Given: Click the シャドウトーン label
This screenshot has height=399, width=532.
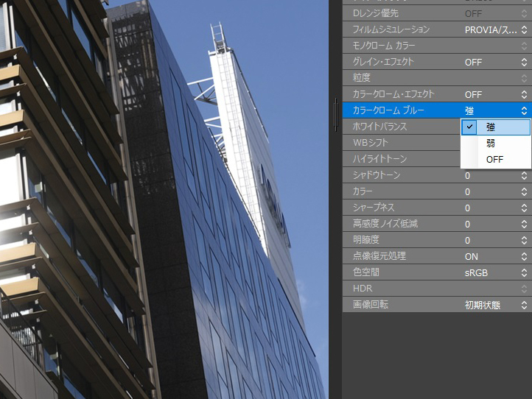Looking at the screenshot, I should pos(377,175).
